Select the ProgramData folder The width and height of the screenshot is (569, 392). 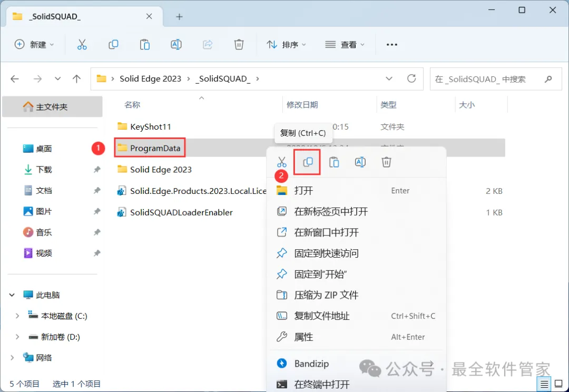[x=149, y=148]
